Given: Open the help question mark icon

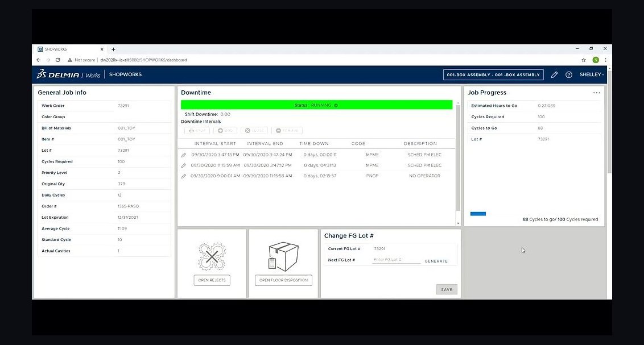Looking at the screenshot, I should [x=569, y=74].
